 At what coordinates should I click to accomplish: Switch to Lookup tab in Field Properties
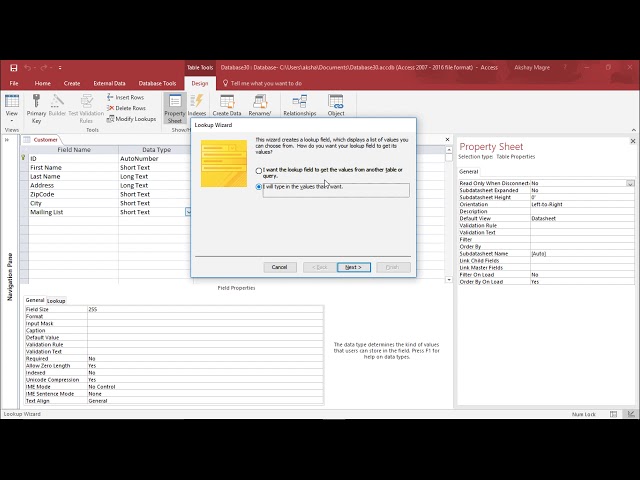click(x=56, y=301)
